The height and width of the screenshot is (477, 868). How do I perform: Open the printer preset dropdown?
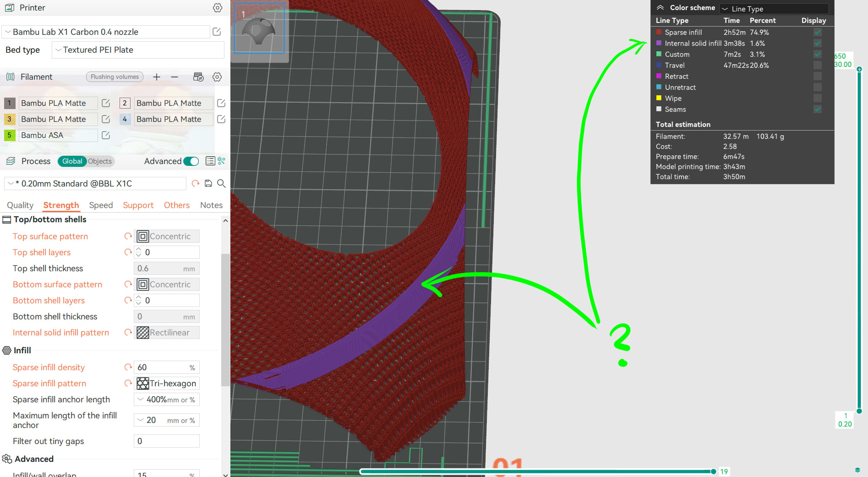click(x=106, y=32)
